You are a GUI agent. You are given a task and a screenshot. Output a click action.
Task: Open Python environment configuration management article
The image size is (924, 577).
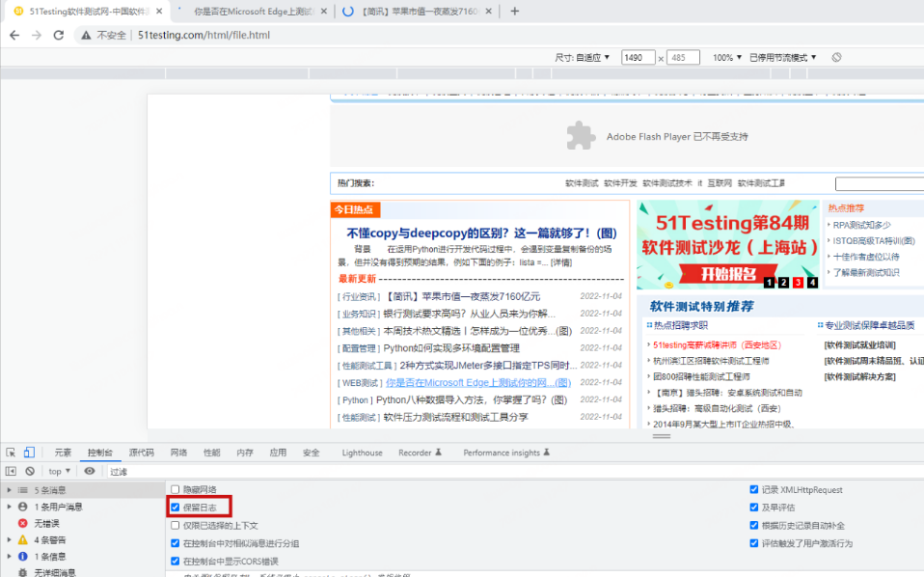[x=451, y=348]
